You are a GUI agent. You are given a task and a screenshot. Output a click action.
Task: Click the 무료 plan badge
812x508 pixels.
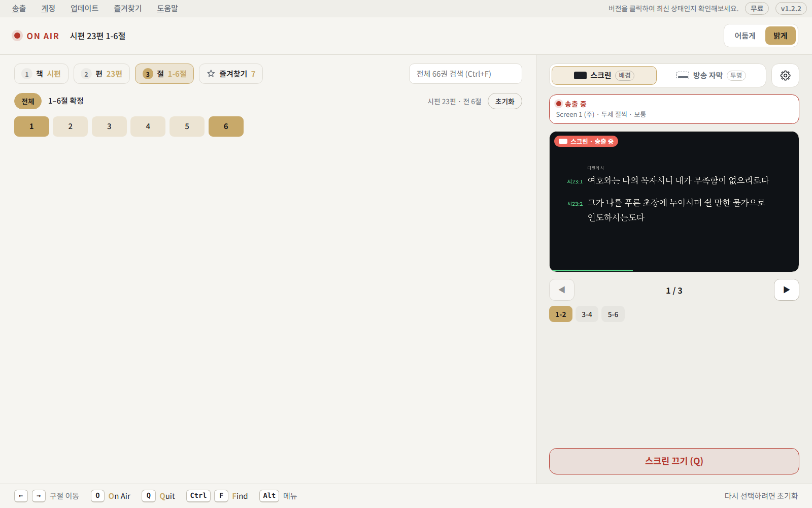757,9
